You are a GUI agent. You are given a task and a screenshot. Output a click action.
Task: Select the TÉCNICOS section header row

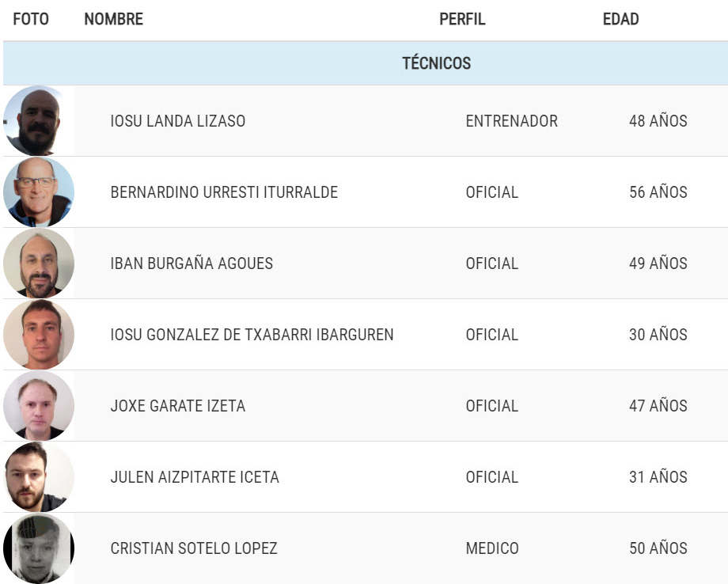pyautogui.click(x=366, y=63)
